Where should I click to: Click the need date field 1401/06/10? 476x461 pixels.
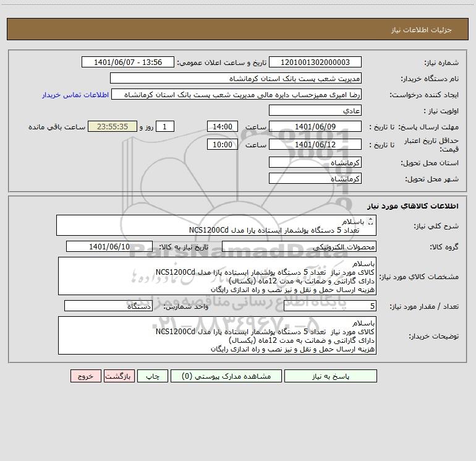click(x=109, y=246)
